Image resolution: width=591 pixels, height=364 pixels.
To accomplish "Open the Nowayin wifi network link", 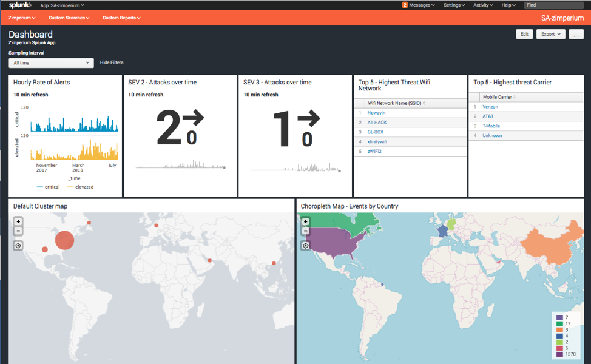I will (376, 113).
